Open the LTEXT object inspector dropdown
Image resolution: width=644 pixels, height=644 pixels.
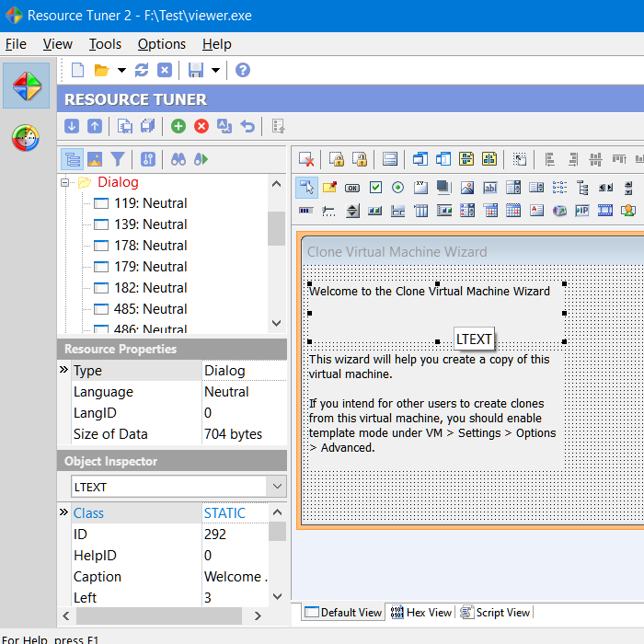[277, 487]
